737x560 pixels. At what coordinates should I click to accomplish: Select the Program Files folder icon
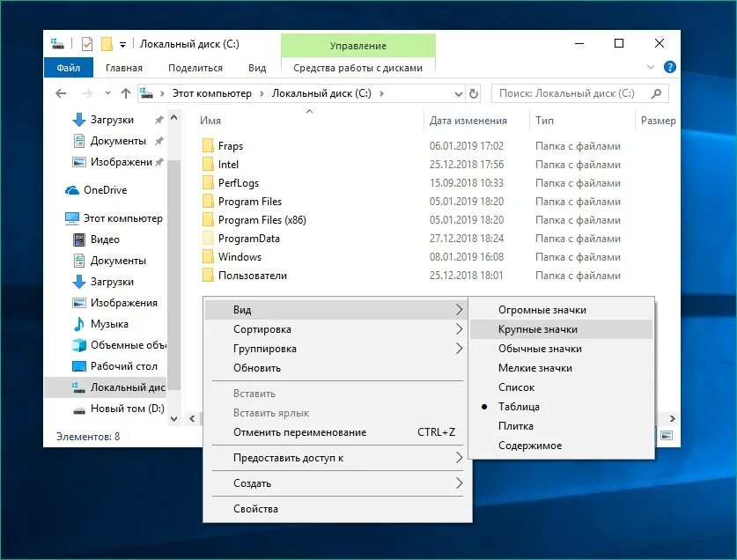pyautogui.click(x=208, y=202)
